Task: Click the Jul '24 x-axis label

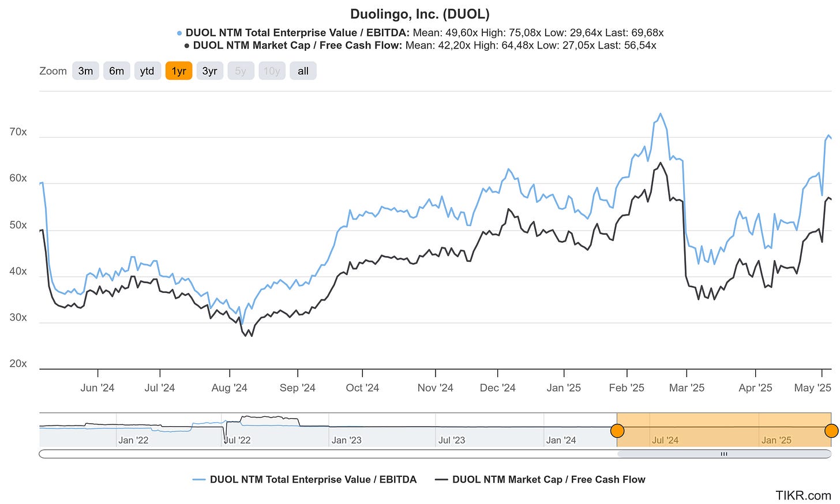Action: pos(160,388)
